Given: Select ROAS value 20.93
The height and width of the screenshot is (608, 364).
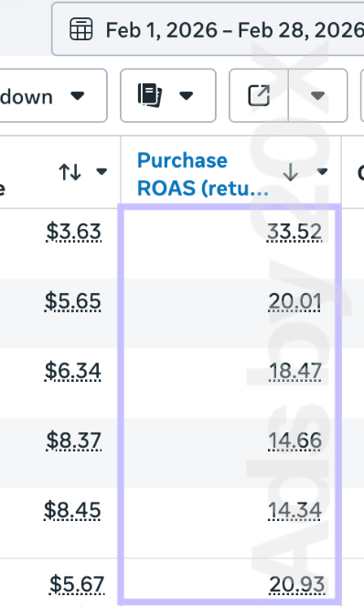Looking at the screenshot, I should tap(297, 584).
